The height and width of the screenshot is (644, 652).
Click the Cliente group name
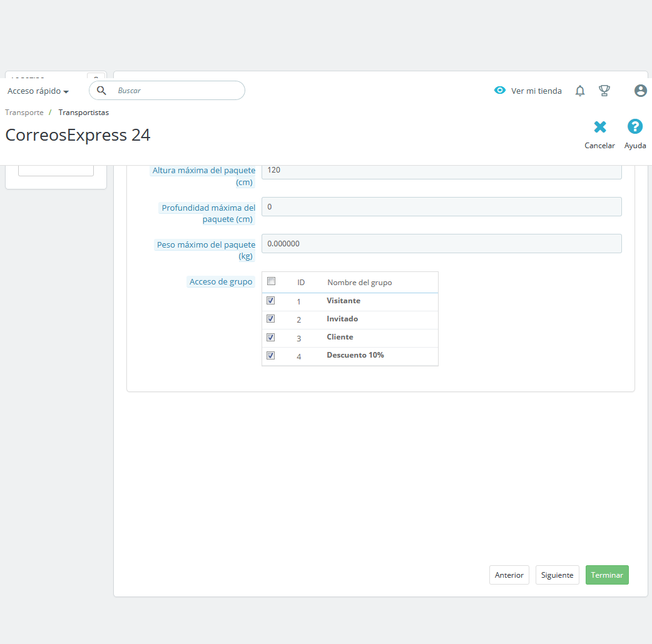340,337
